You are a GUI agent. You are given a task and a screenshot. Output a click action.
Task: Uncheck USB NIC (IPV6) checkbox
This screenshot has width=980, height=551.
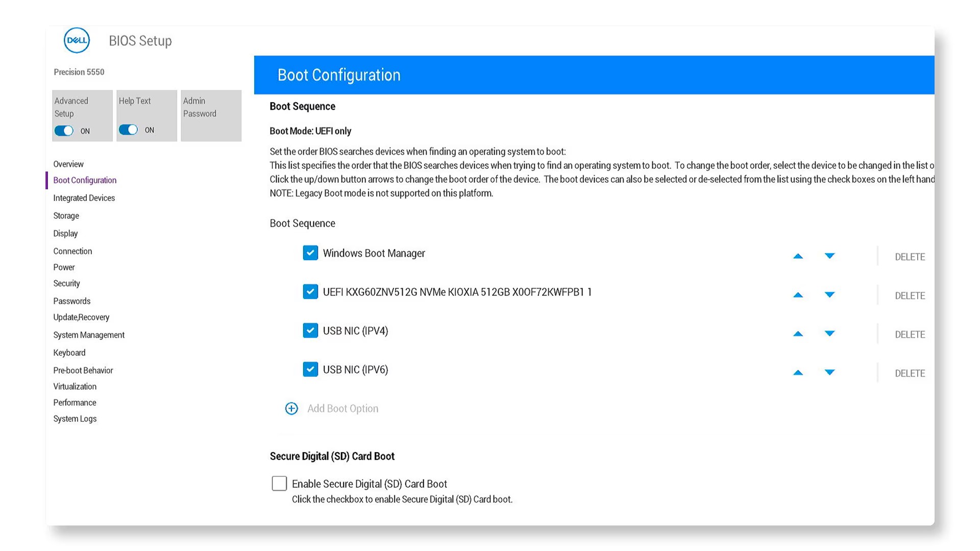pos(310,369)
